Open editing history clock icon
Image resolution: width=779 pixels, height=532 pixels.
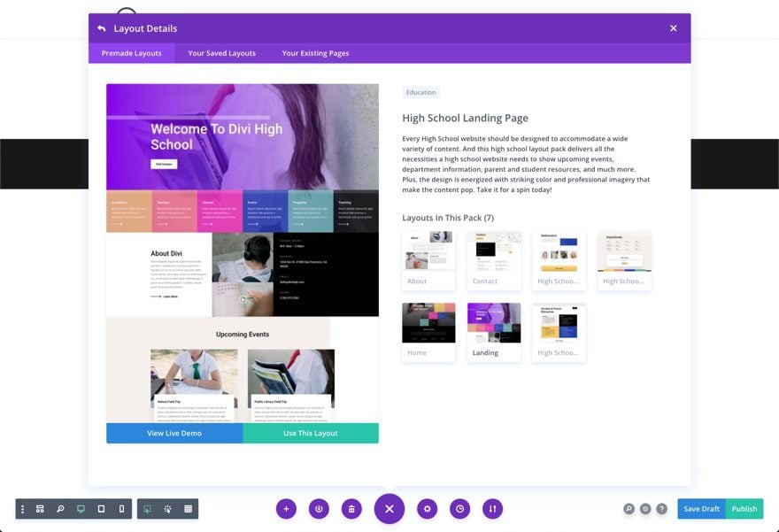pyautogui.click(x=460, y=509)
